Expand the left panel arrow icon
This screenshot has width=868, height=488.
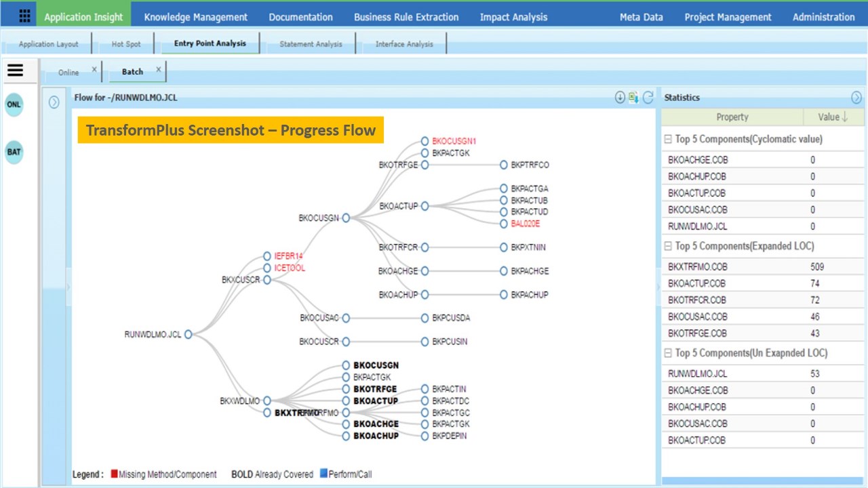pyautogui.click(x=54, y=102)
